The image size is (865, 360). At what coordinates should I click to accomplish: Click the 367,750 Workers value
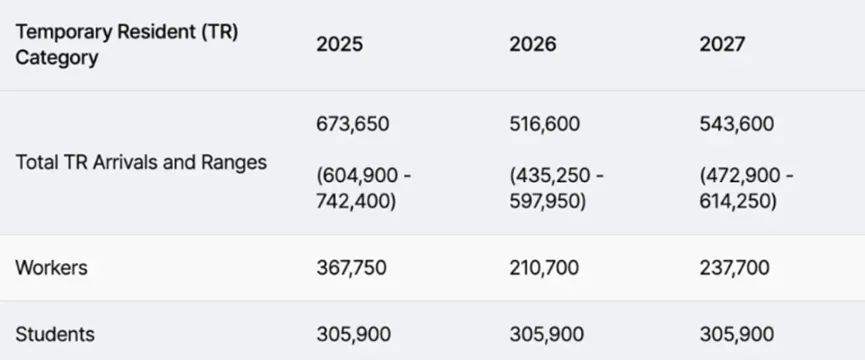pos(351,268)
